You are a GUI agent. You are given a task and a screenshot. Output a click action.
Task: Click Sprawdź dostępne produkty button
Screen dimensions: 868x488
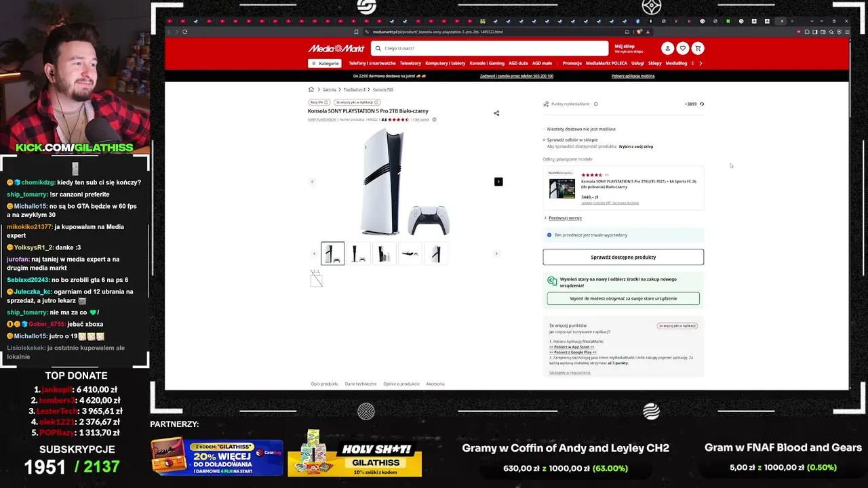(623, 257)
